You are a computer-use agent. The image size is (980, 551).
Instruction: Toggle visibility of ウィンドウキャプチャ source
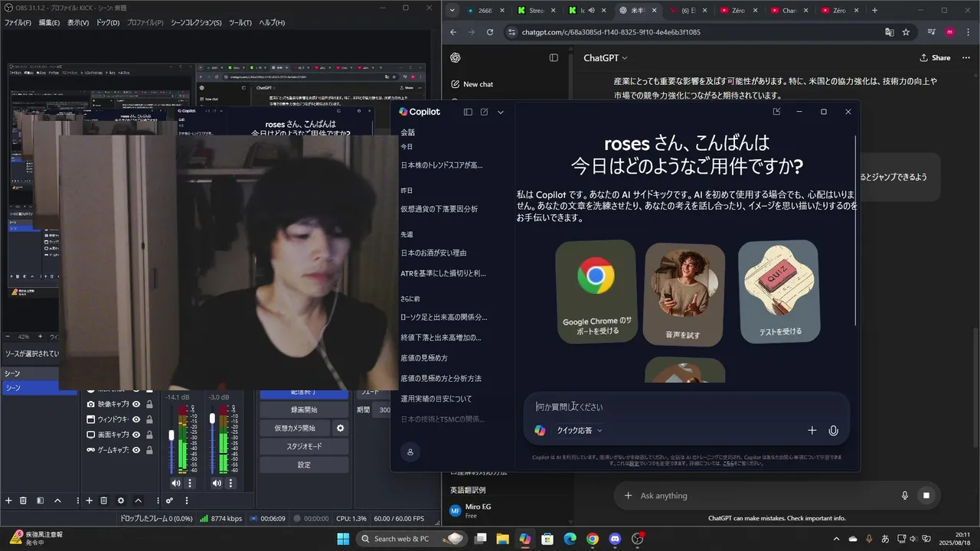(136, 419)
